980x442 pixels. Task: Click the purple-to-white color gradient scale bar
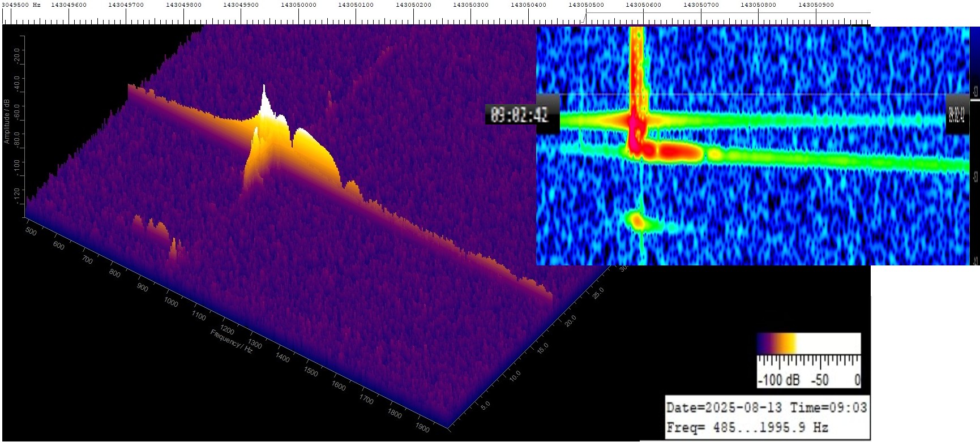(808, 344)
